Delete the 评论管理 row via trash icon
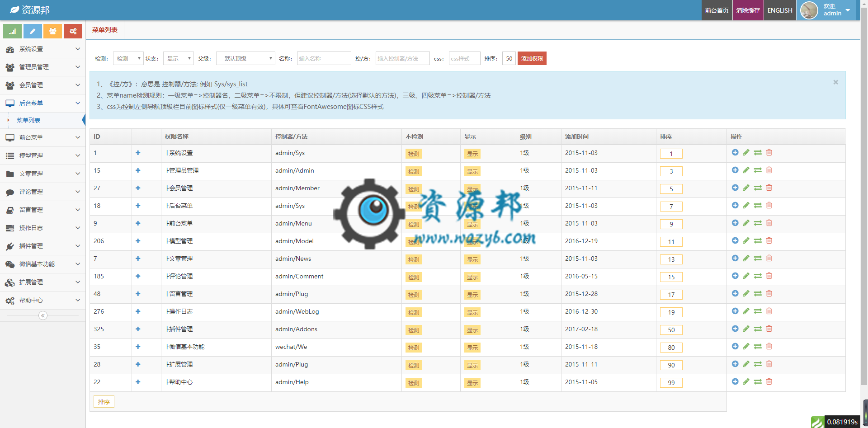 tap(769, 276)
